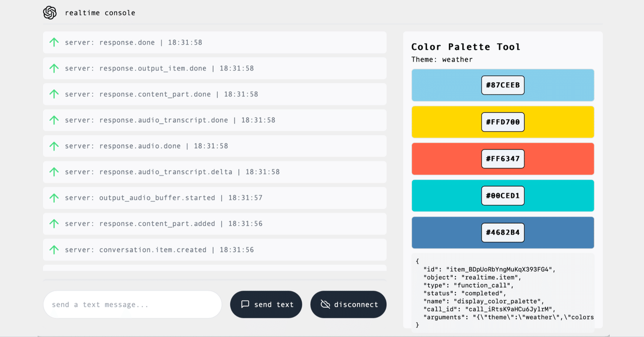The width and height of the screenshot is (644, 337).
Task: Select the #87CEEB sky blue swatch
Action: [503, 85]
